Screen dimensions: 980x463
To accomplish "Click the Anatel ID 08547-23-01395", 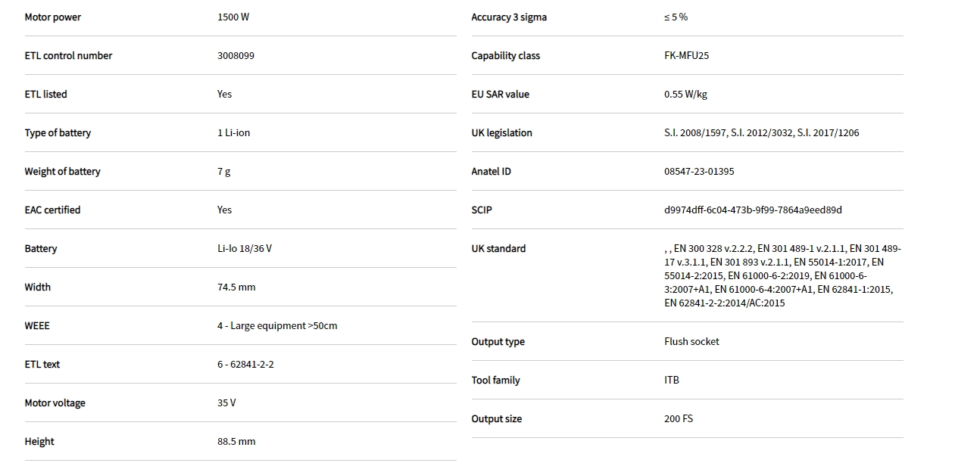I will pos(699,172).
